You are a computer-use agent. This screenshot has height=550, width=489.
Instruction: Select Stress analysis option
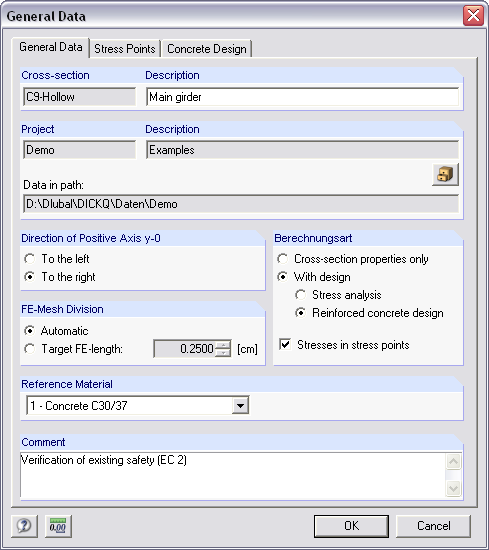point(300,295)
